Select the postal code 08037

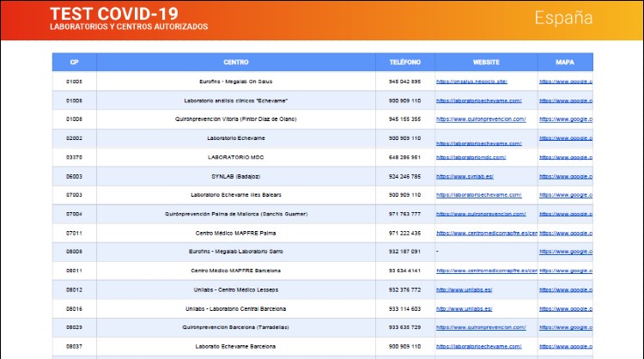(75, 347)
